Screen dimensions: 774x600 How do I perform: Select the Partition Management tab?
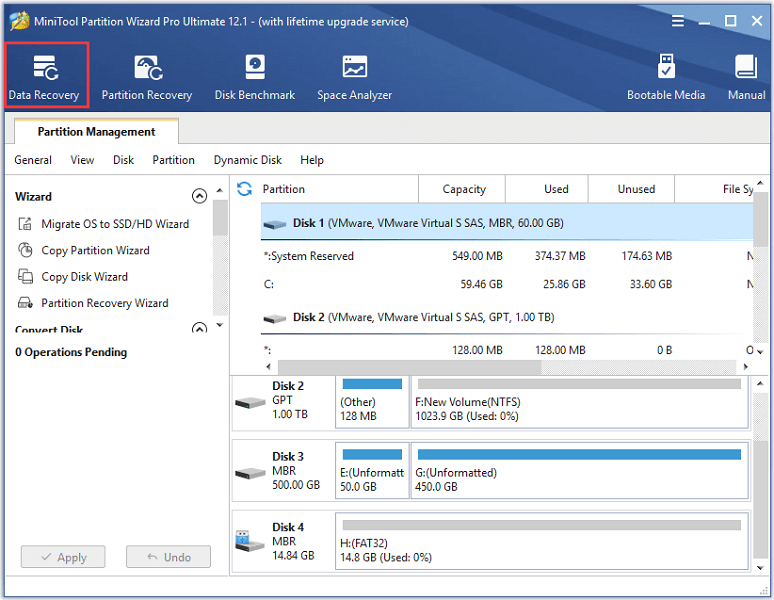(96, 131)
